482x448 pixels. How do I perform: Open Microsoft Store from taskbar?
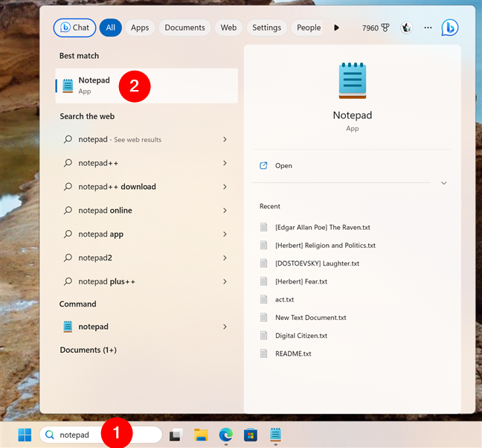(251, 435)
